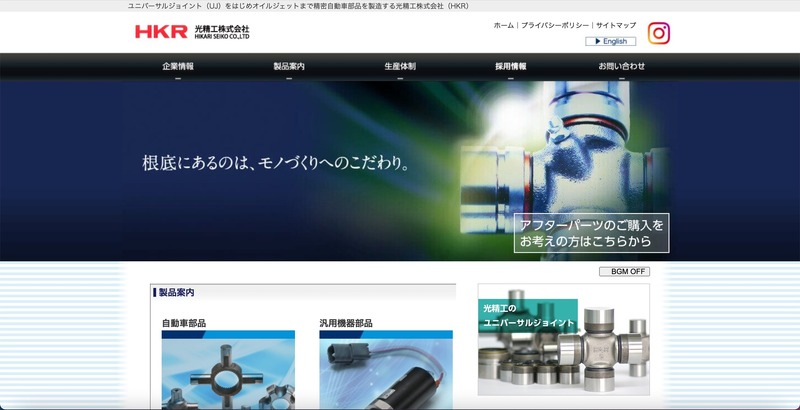800x410 pixels.
Task: Open the 企業情報 menu
Action: [x=178, y=66]
